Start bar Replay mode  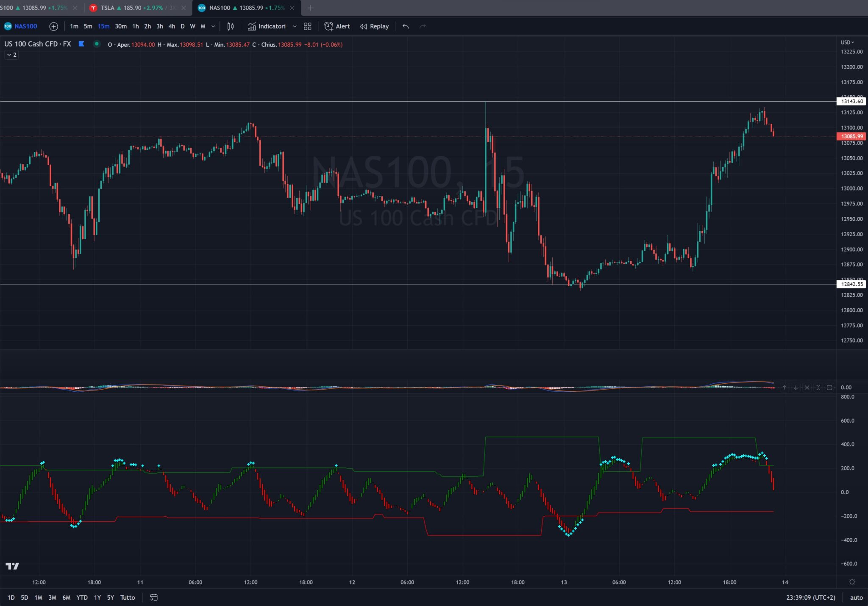tap(374, 26)
